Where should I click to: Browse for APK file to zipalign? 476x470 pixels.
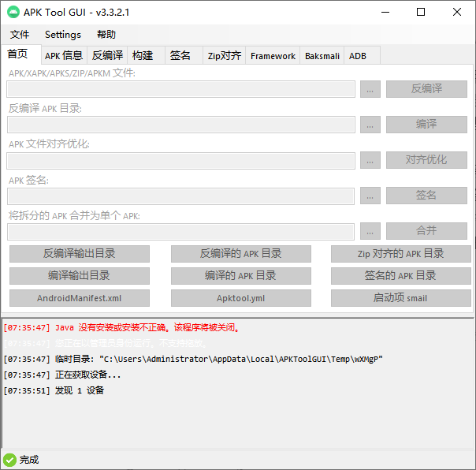370,160
